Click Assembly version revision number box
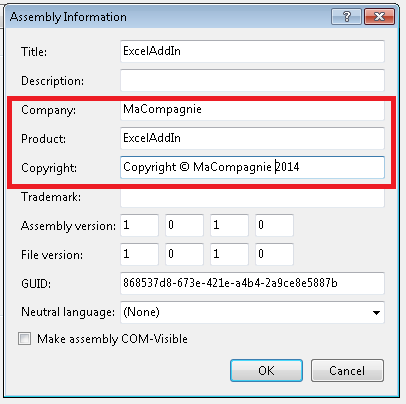The width and height of the screenshot is (406, 404). (x=274, y=225)
